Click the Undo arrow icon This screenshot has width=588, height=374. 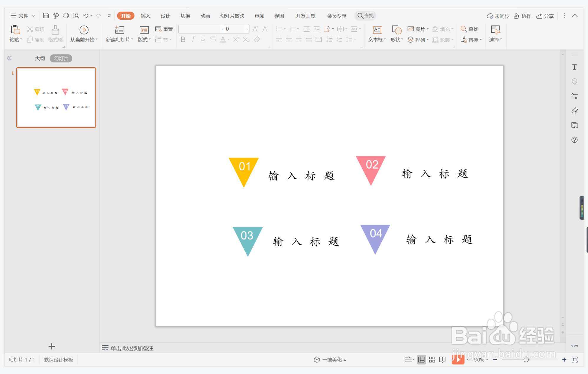(x=86, y=16)
